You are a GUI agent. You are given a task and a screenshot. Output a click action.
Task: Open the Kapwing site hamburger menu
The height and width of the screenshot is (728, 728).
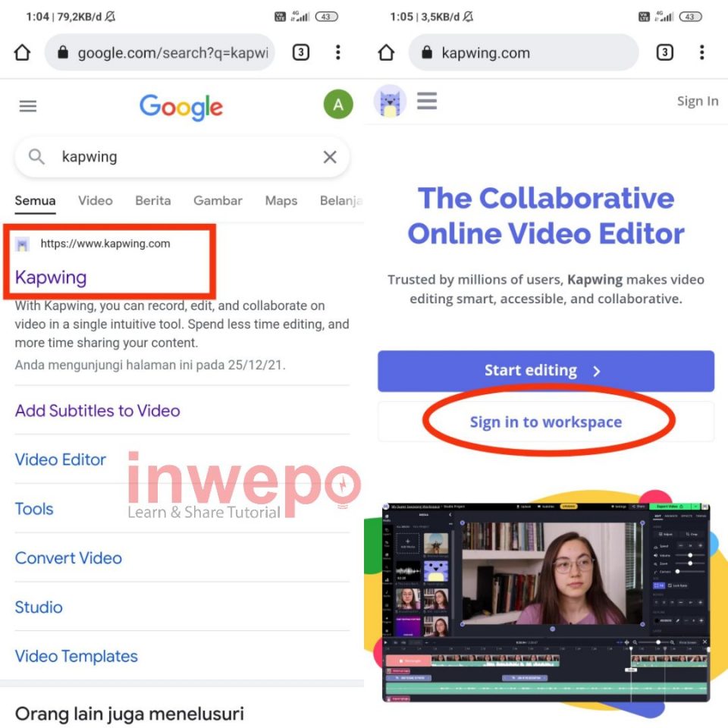(427, 100)
